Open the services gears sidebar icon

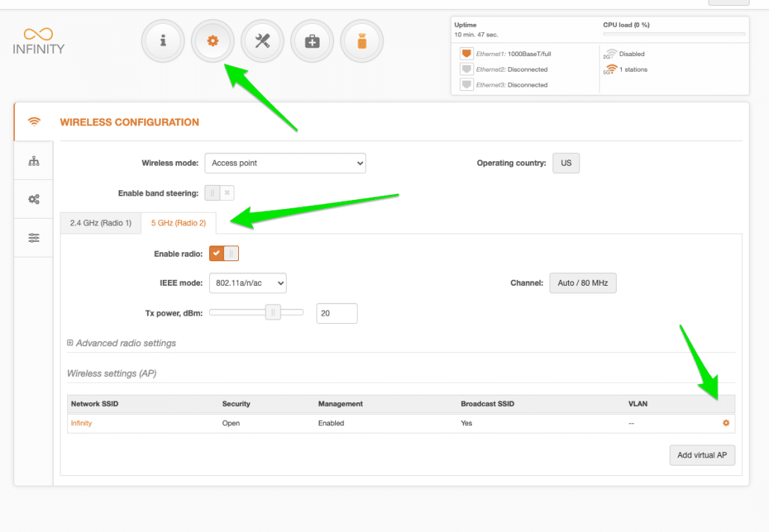click(34, 199)
